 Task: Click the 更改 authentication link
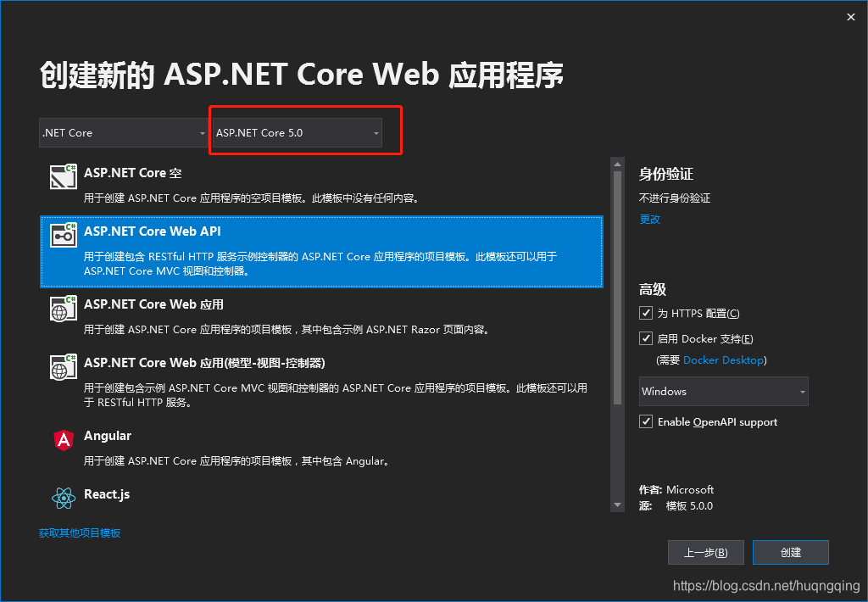click(x=650, y=220)
